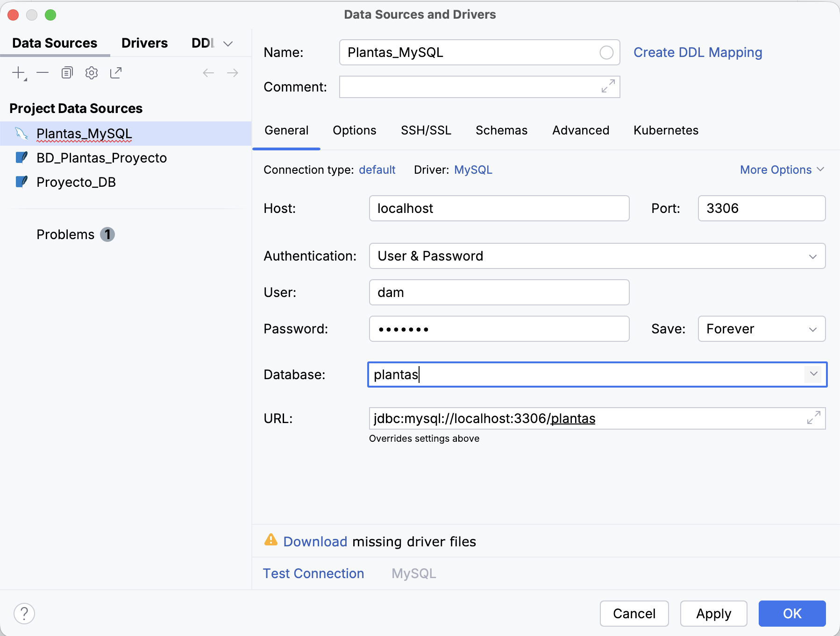This screenshot has width=840, height=636.
Task: Expand the URL field with the arrows icon
Action: [814, 418]
